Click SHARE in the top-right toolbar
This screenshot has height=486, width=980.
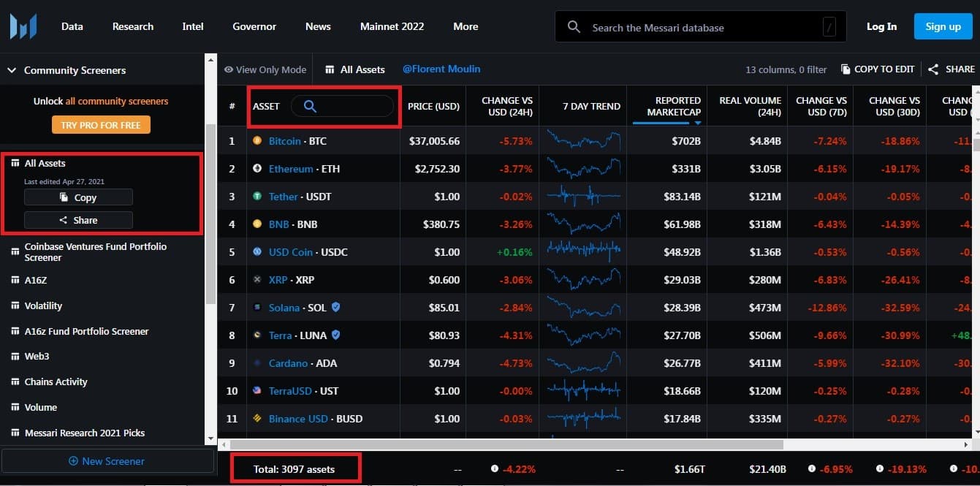pos(951,69)
